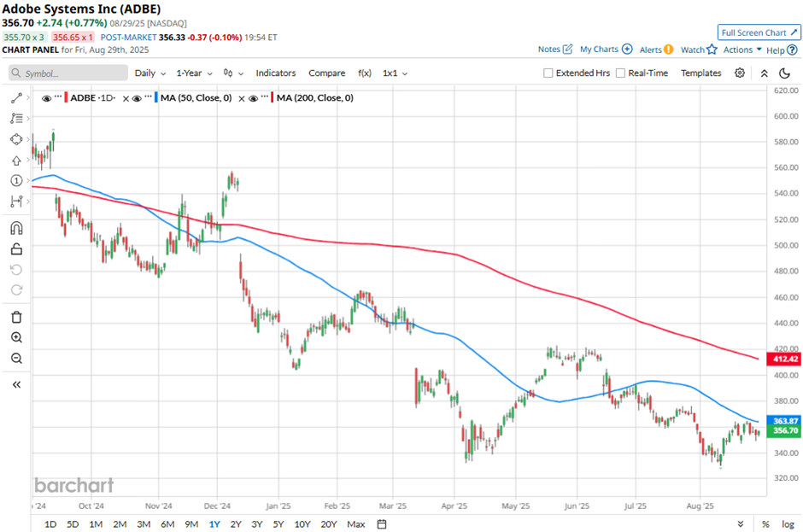Click the Compare button
803x532 pixels.
tap(326, 73)
